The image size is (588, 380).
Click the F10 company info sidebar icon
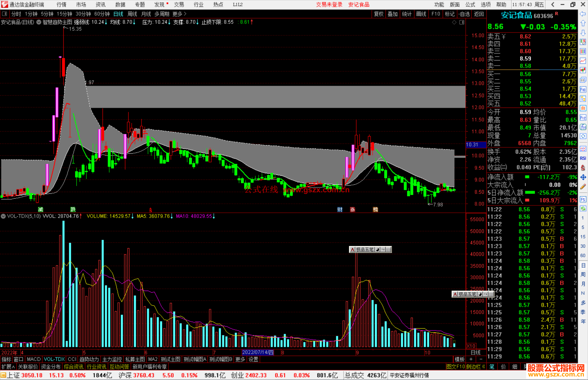coord(583,89)
